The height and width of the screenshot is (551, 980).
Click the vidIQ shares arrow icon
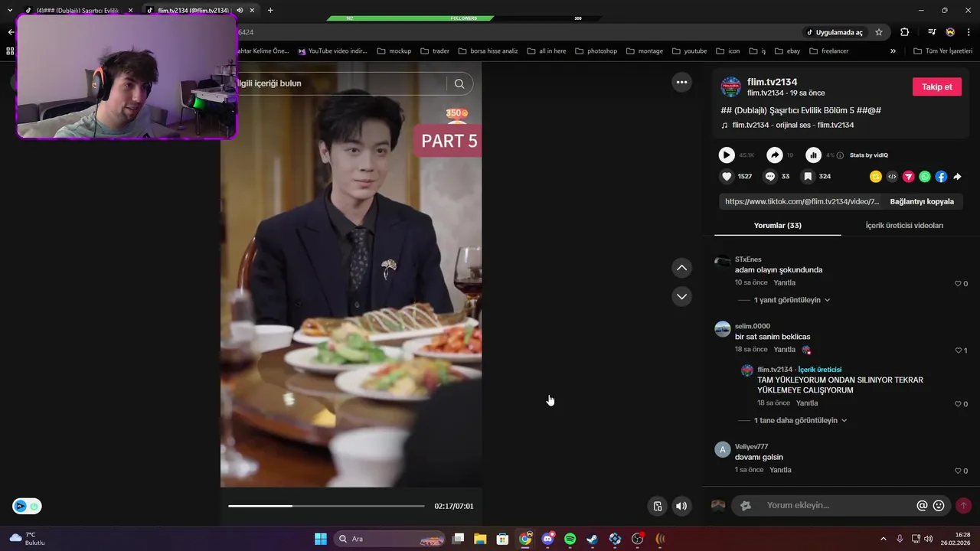775,155
